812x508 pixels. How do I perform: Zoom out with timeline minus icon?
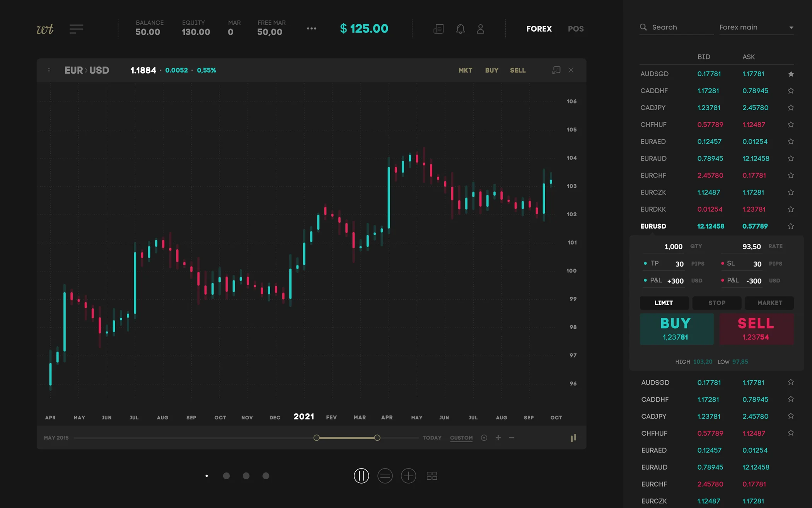click(x=512, y=438)
